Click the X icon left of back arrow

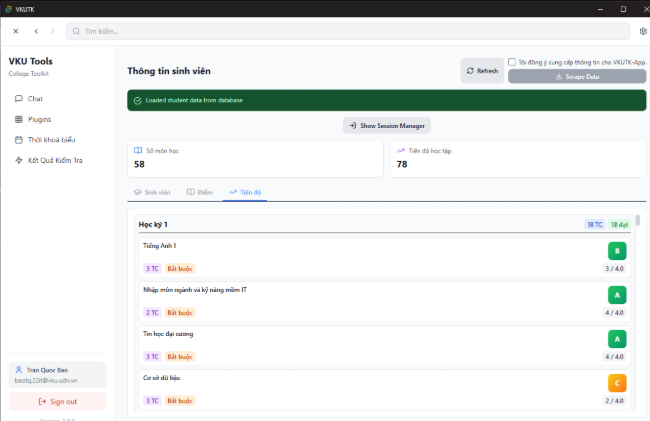pyautogui.click(x=16, y=31)
